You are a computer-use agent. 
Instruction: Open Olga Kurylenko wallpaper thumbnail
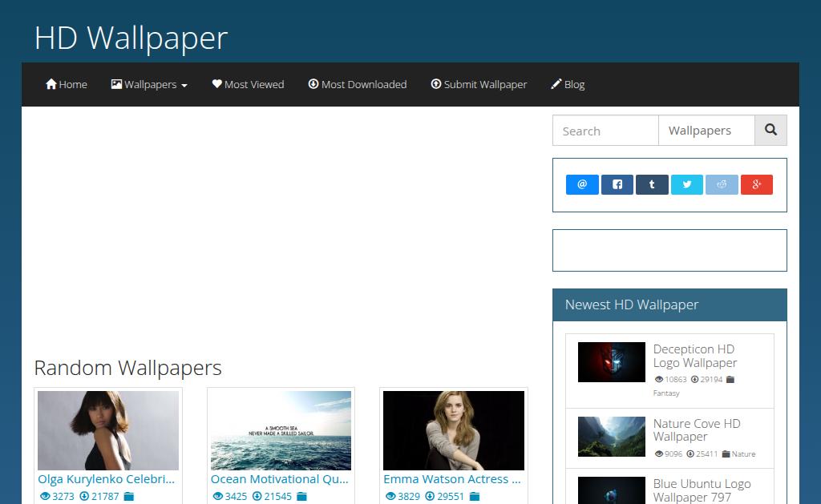[108, 430]
